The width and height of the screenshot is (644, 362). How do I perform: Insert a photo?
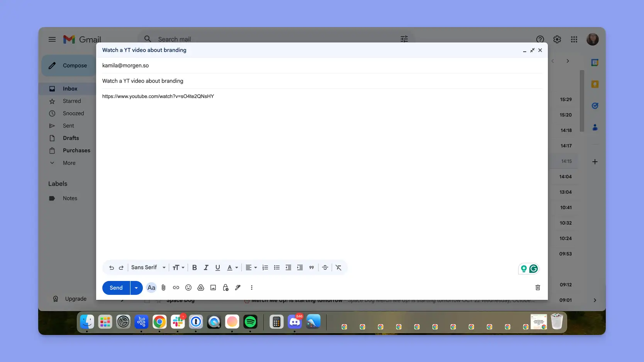click(x=213, y=288)
